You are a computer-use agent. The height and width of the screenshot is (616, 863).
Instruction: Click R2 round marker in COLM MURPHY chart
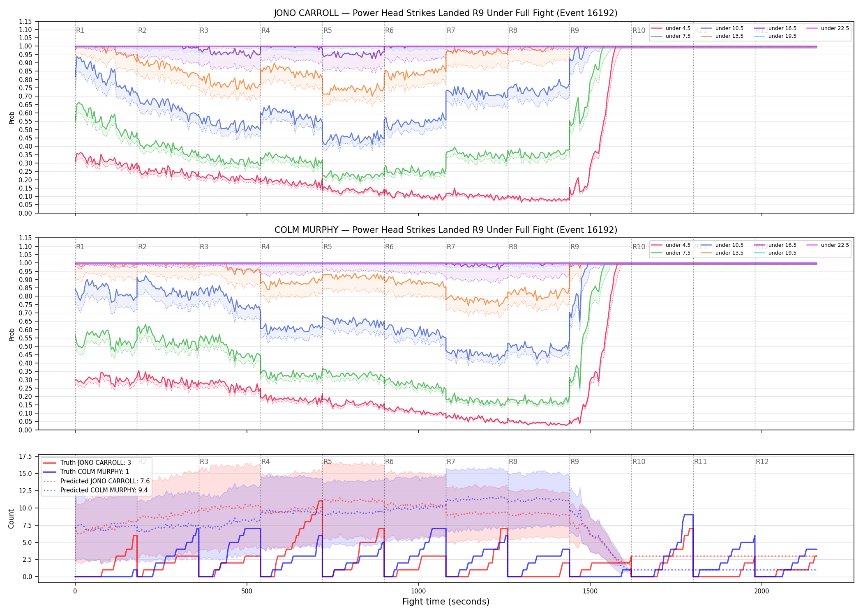tap(142, 247)
